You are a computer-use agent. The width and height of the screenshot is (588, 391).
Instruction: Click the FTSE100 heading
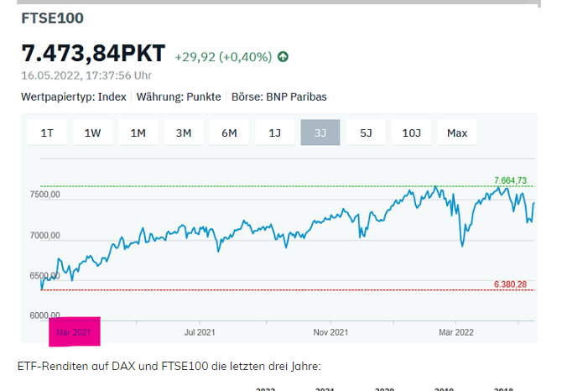53,18
